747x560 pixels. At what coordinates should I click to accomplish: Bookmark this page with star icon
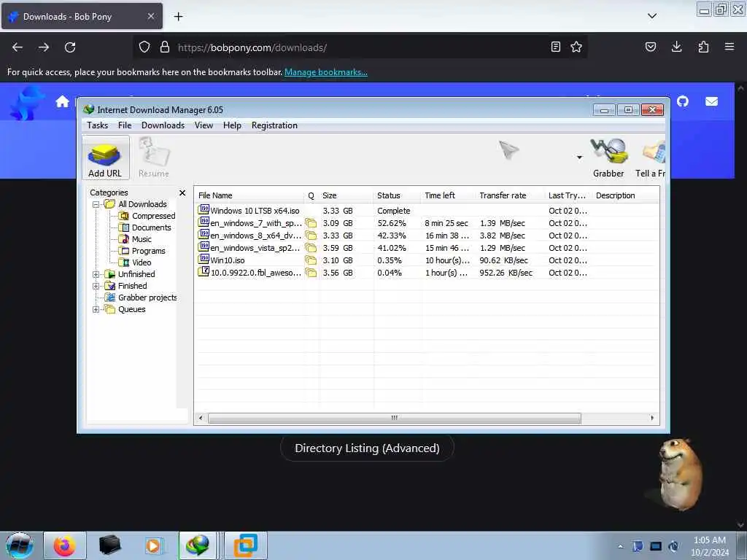click(x=576, y=47)
